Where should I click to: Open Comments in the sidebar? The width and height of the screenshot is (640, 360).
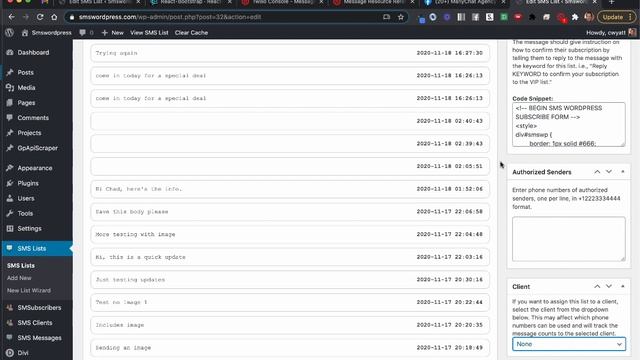(33, 118)
